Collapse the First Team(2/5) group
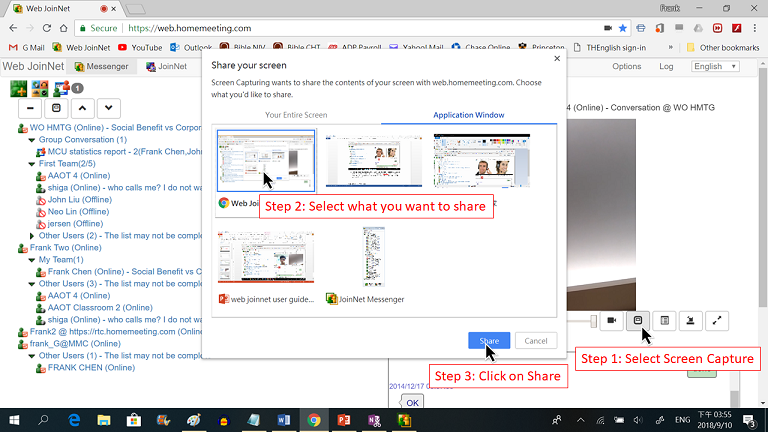Viewport: 768px width, 432px height. pos(32,163)
